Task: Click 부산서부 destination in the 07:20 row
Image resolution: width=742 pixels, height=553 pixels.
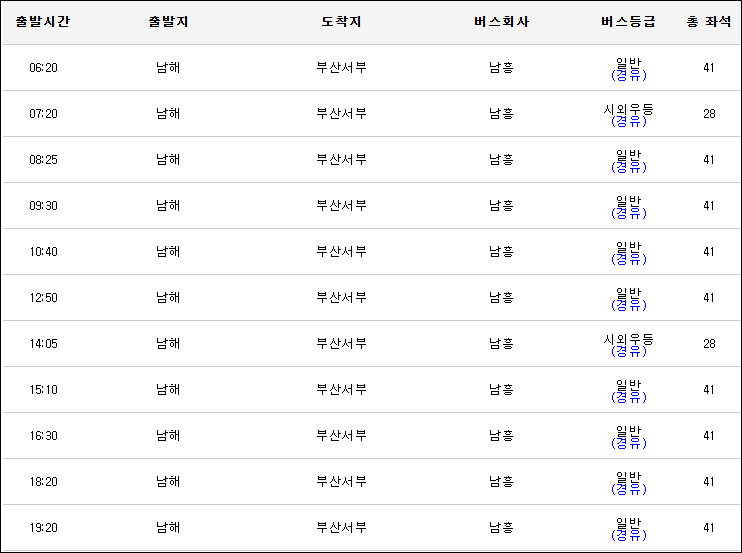Action: click(x=341, y=114)
